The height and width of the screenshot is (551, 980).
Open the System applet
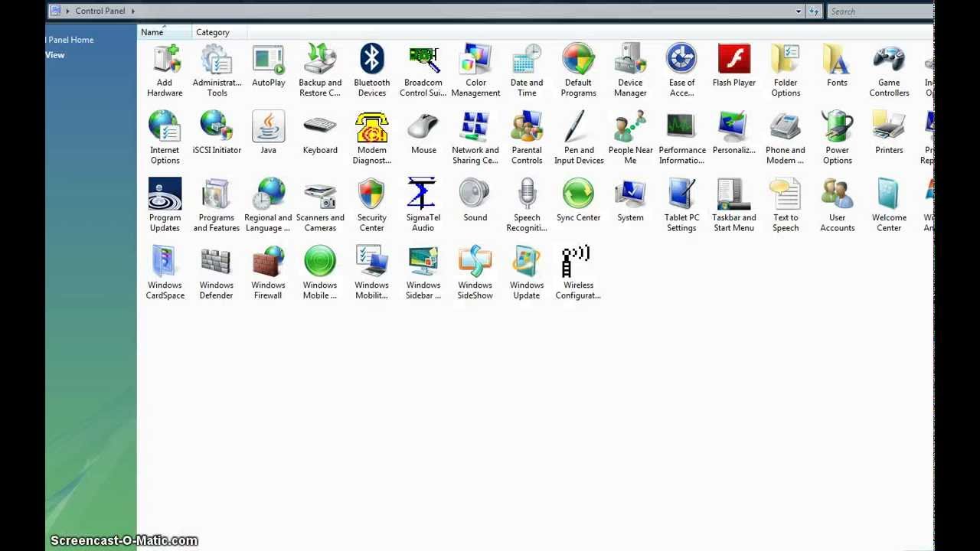tap(630, 201)
